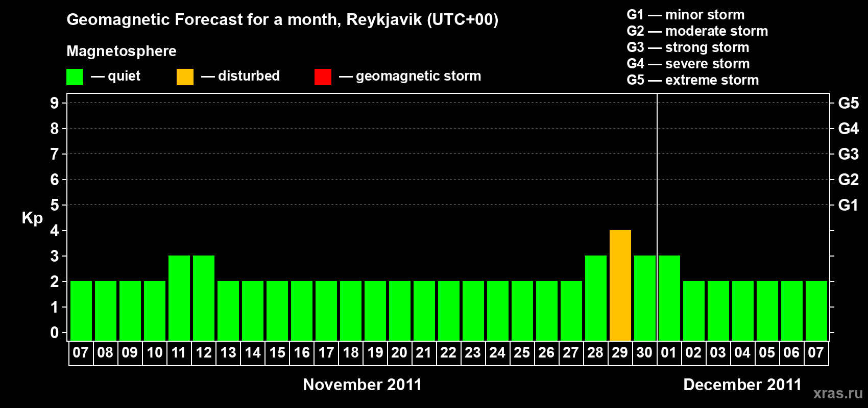This screenshot has height=408, width=868.
Task: Click the Kp axis value 5
Action: (55, 205)
